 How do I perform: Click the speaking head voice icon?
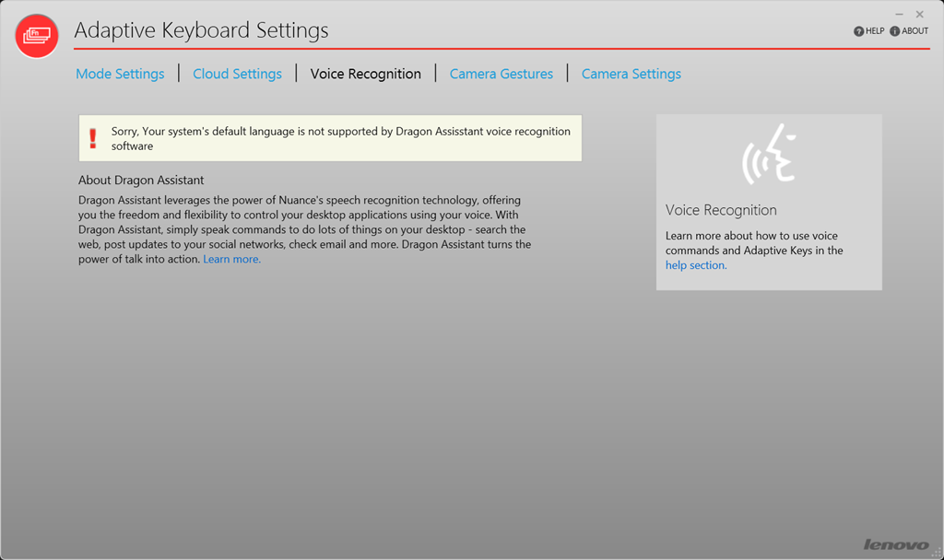click(x=769, y=154)
